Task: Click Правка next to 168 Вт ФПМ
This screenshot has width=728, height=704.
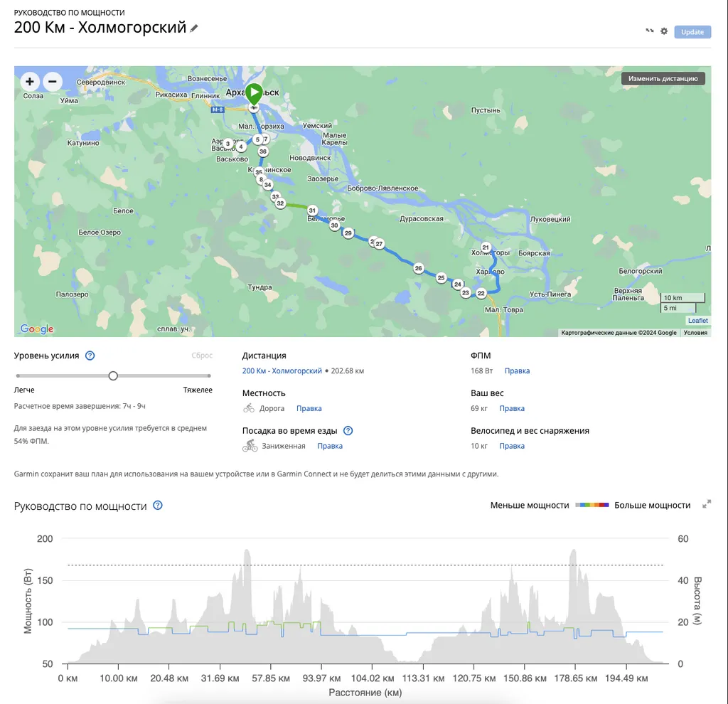Action: point(517,370)
